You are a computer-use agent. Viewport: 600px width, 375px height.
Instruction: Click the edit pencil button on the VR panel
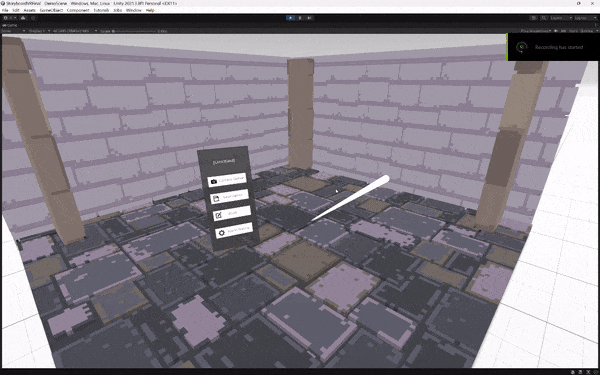232,214
